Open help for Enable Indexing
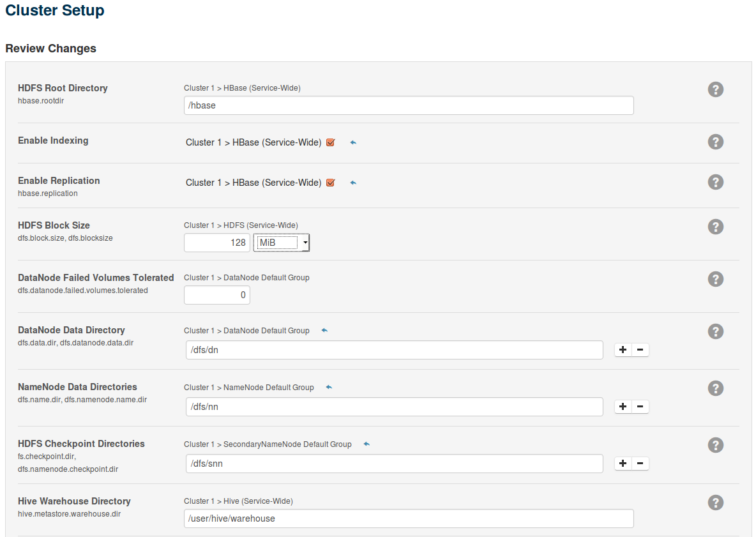 (716, 142)
